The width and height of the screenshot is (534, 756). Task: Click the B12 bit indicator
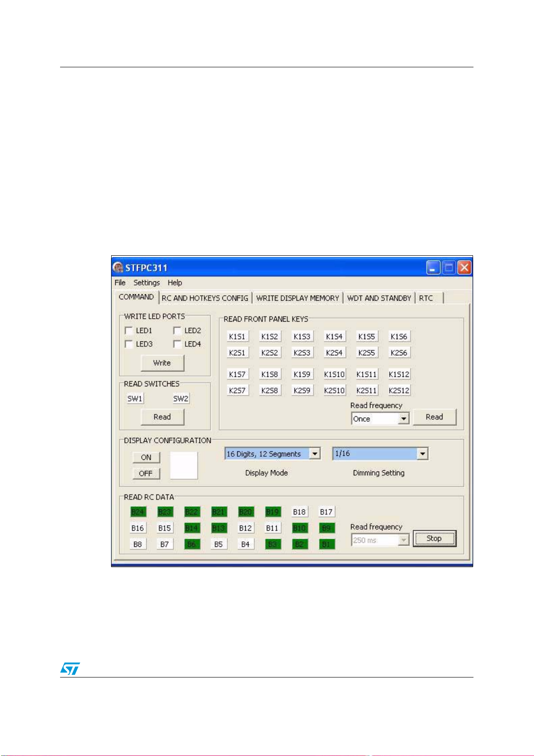click(246, 528)
